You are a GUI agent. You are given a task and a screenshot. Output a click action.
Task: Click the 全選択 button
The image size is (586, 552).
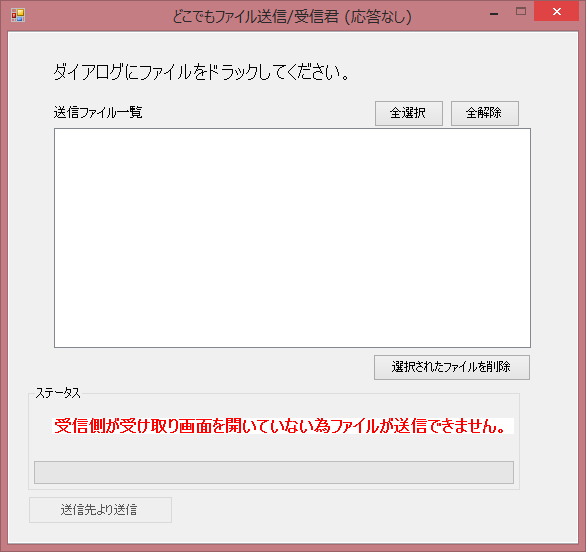tap(409, 113)
